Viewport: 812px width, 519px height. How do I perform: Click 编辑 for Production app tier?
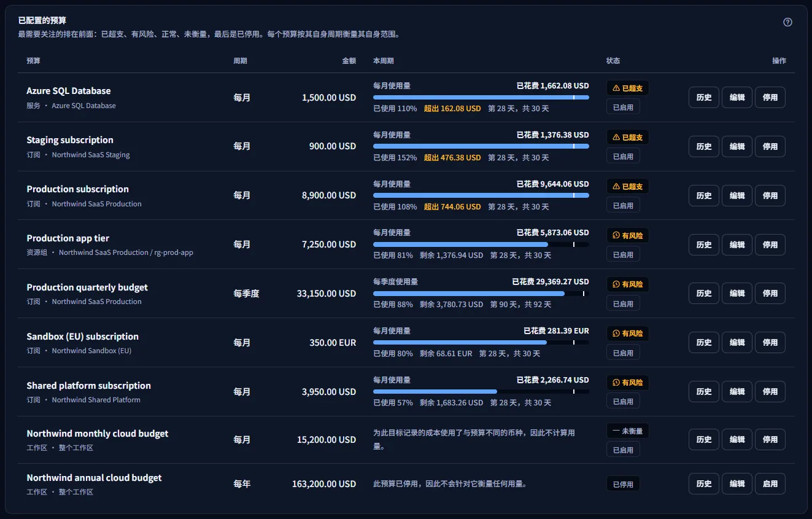tap(737, 244)
